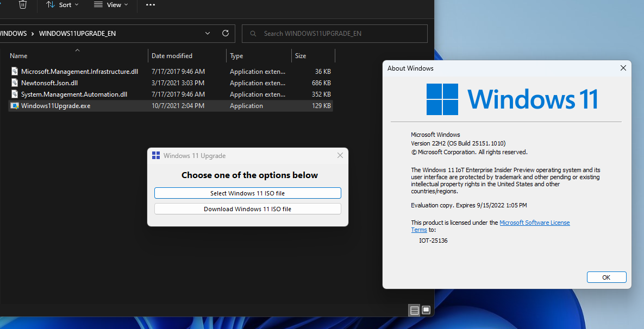
Task: Click the WINDOWS11UPGRADE_EN breadcrumb segment
Action: coord(77,34)
